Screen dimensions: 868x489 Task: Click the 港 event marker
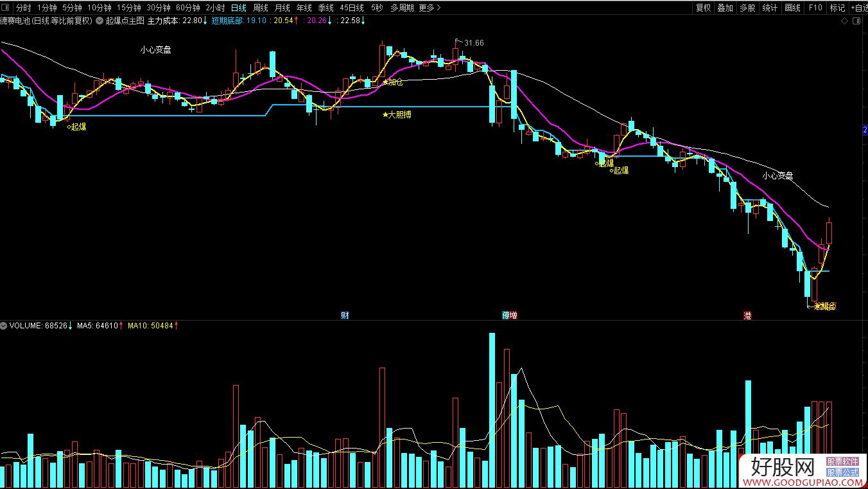click(747, 316)
